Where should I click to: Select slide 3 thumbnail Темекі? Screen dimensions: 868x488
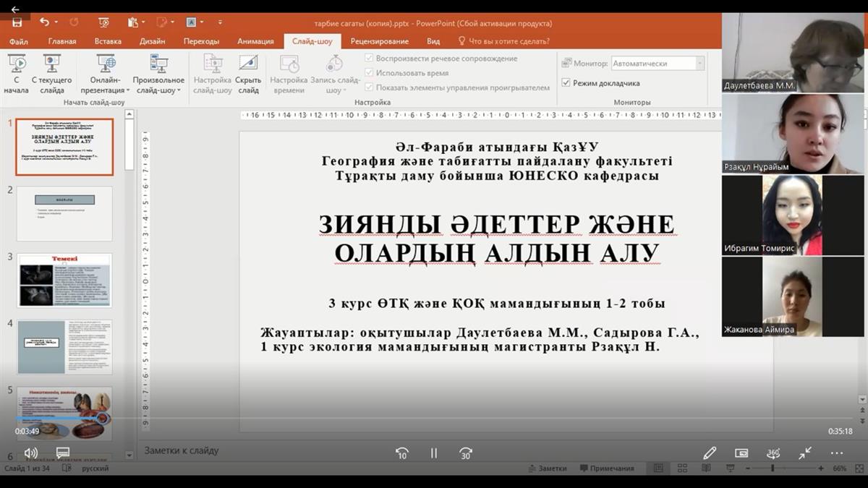(x=64, y=281)
